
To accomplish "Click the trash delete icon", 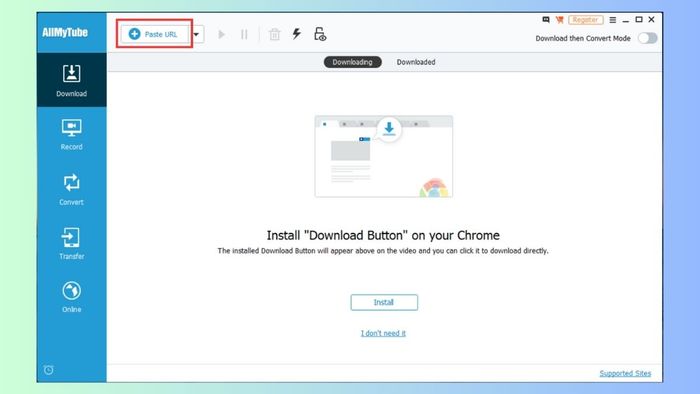I will [275, 34].
